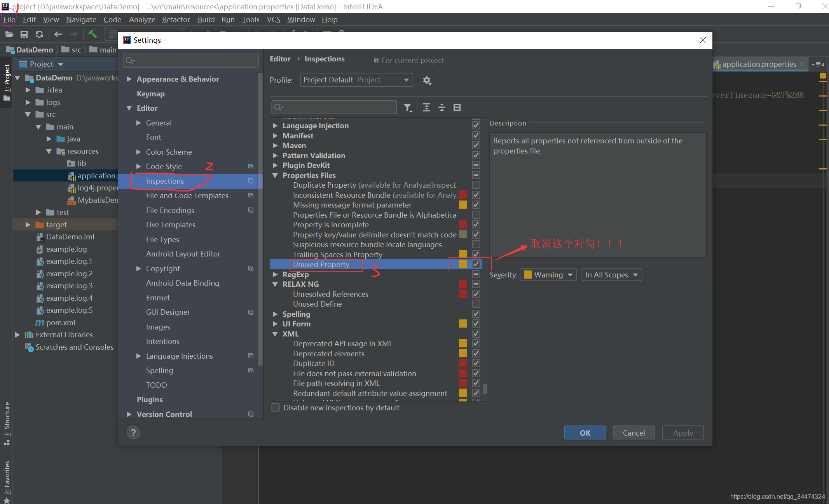Screen dimensions: 829x504
Task: Open the Analyze menu
Action: click(142, 19)
